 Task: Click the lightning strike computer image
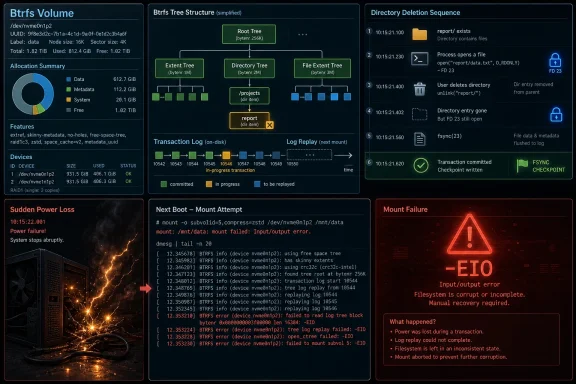coord(73,305)
